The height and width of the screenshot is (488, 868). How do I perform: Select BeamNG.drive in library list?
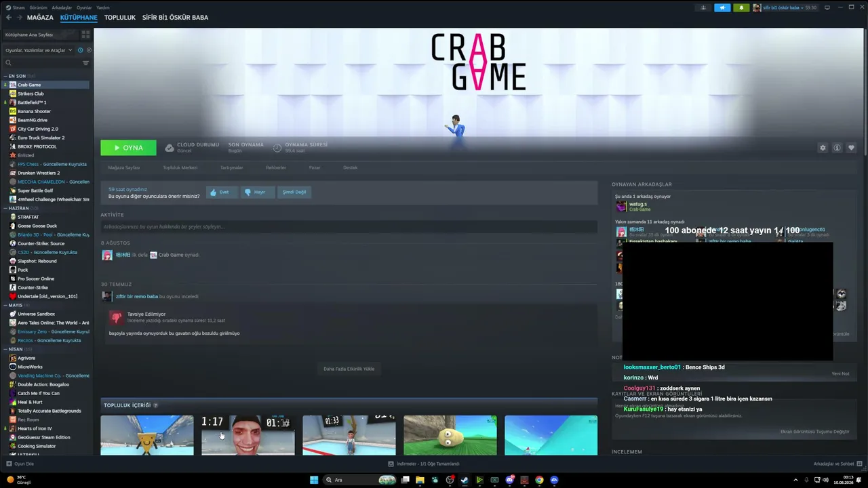(47, 120)
